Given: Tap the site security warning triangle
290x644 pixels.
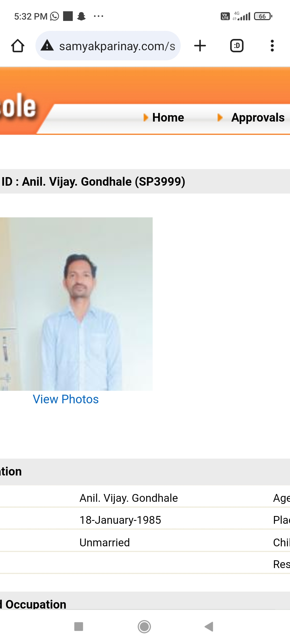Looking at the screenshot, I should click(x=47, y=45).
